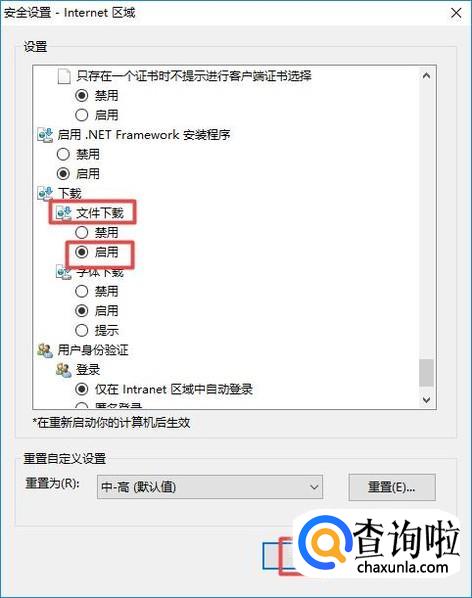
Task: Select 启用 under 文件下载
Action: point(82,252)
